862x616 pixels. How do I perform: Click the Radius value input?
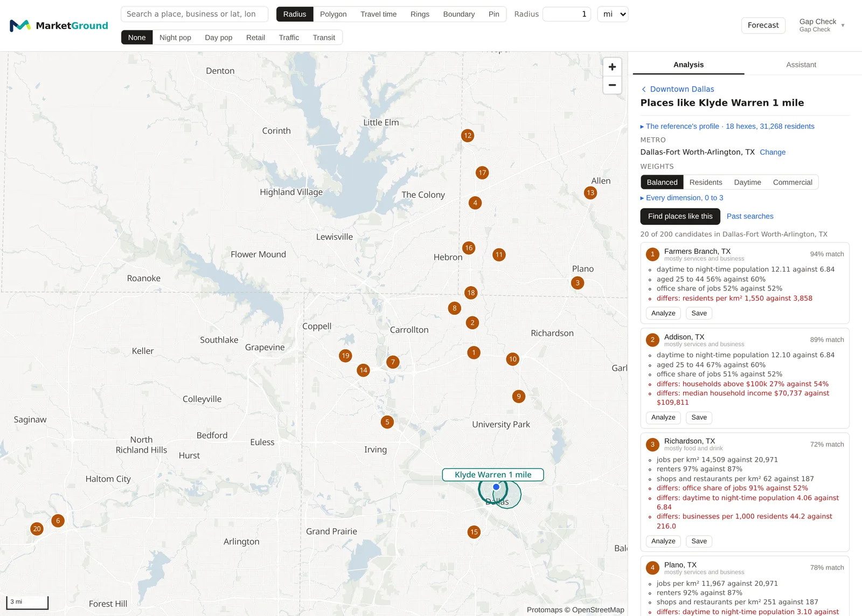567,14
